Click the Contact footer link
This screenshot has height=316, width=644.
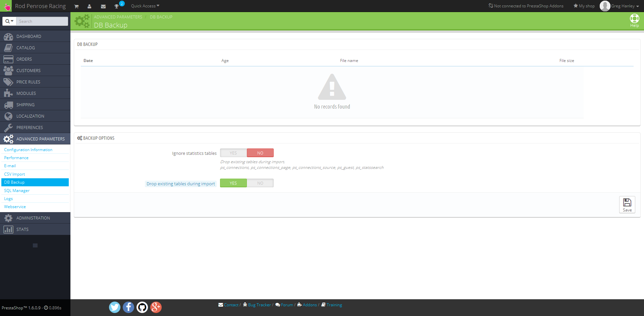[231, 305]
